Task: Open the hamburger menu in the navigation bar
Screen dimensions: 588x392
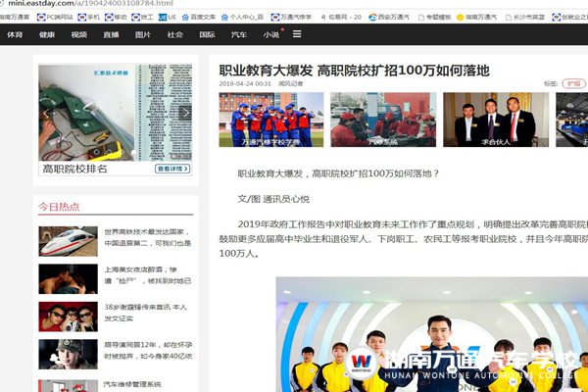Action: click(297, 34)
